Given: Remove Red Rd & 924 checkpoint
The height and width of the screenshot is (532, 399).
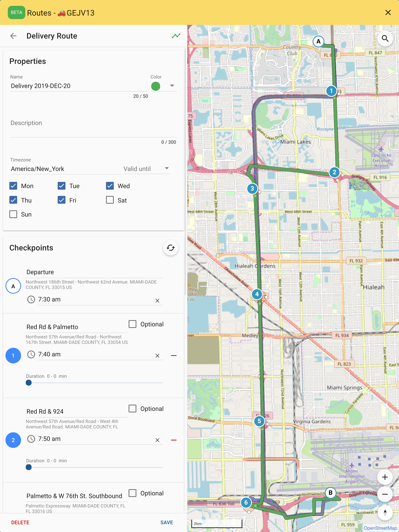Looking at the screenshot, I should tap(174, 440).
